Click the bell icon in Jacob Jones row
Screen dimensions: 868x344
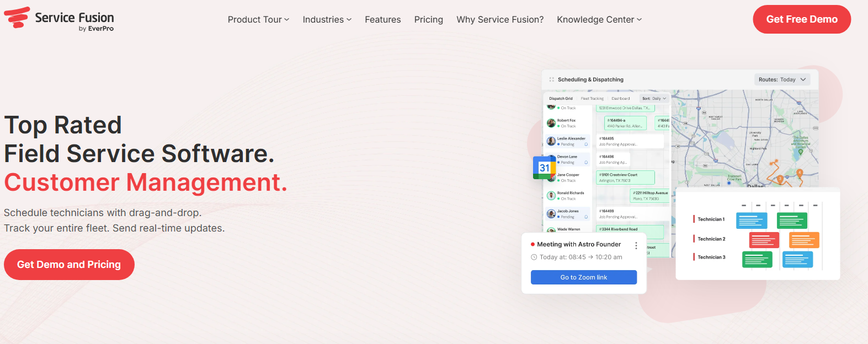pos(586,217)
